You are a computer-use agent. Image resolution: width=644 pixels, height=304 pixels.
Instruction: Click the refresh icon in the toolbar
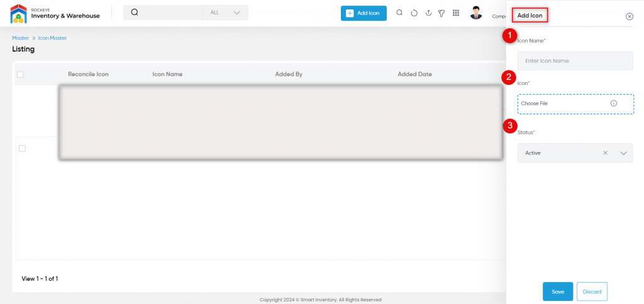point(414,13)
